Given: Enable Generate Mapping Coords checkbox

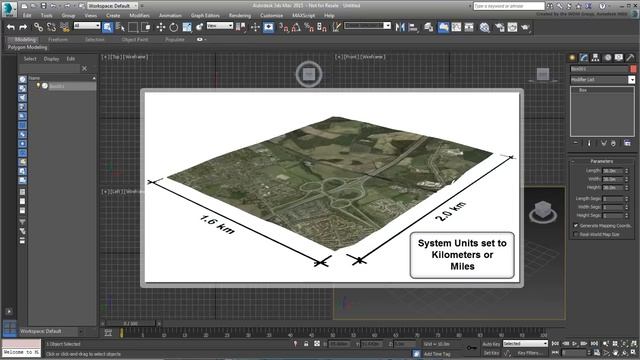Looking at the screenshot, I should [576, 226].
